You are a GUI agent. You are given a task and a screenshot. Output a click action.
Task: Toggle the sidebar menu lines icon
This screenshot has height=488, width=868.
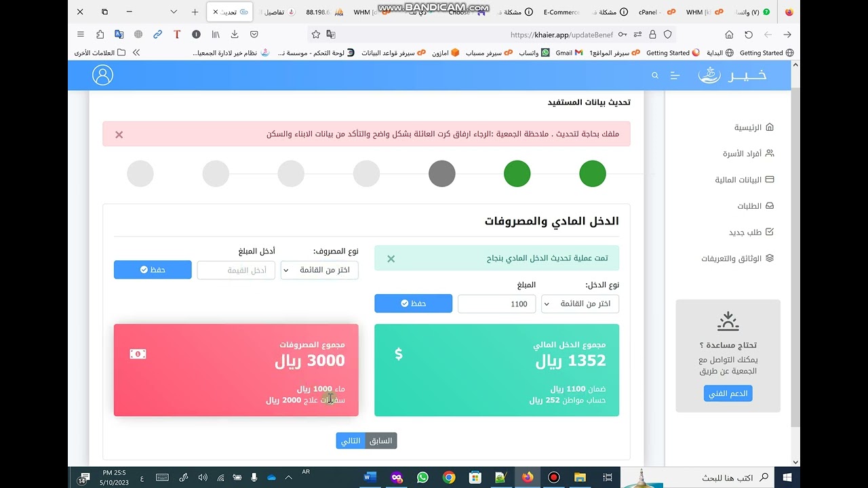pyautogui.click(x=675, y=76)
